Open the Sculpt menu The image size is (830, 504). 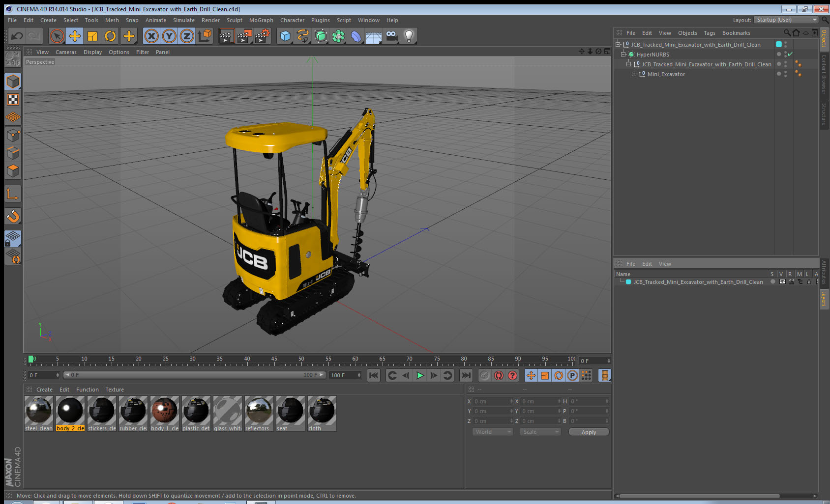pos(234,20)
